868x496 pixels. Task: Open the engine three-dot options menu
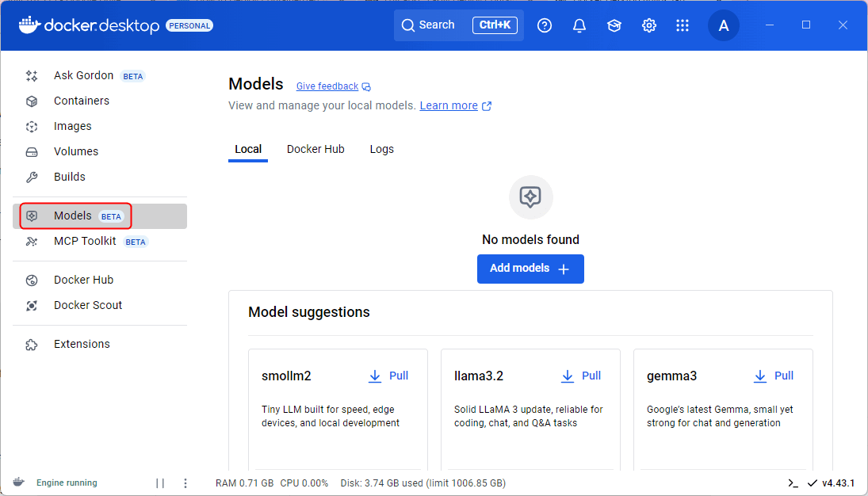pyautogui.click(x=185, y=483)
